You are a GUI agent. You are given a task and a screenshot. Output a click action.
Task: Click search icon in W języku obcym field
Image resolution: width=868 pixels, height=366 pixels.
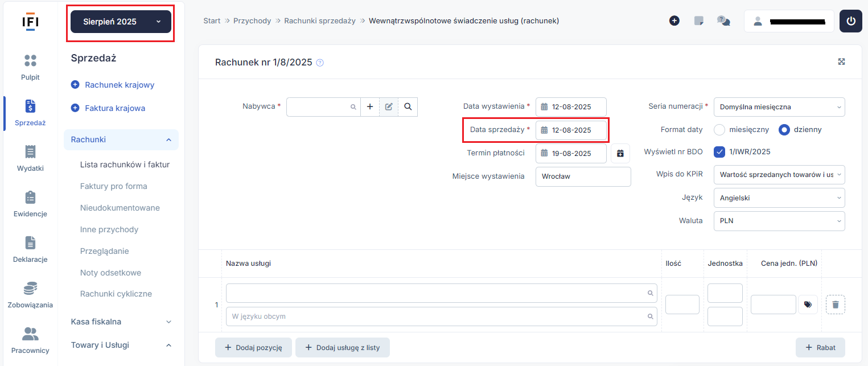click(x=650, y=316)
